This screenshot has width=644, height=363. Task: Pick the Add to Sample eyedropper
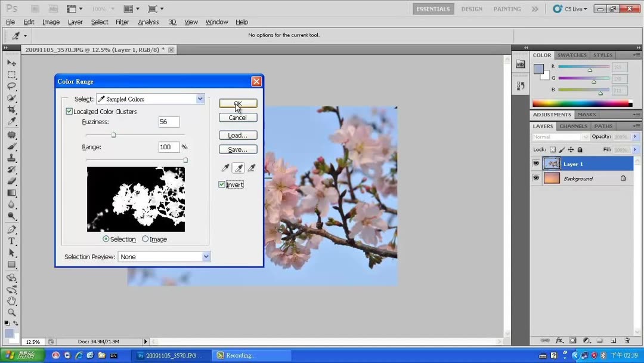tap(238, 168)
